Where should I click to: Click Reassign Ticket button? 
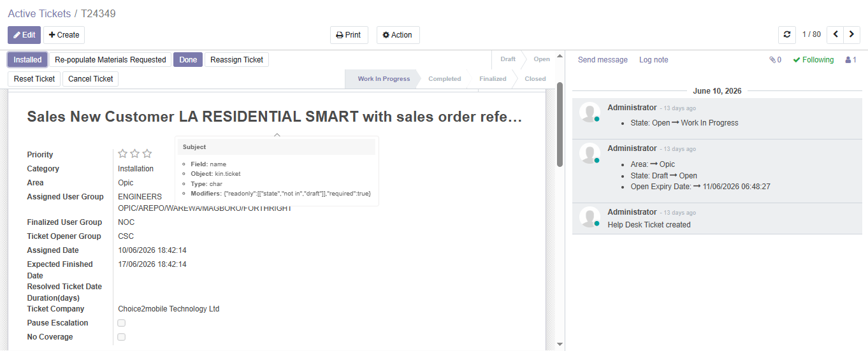(236, 60)
